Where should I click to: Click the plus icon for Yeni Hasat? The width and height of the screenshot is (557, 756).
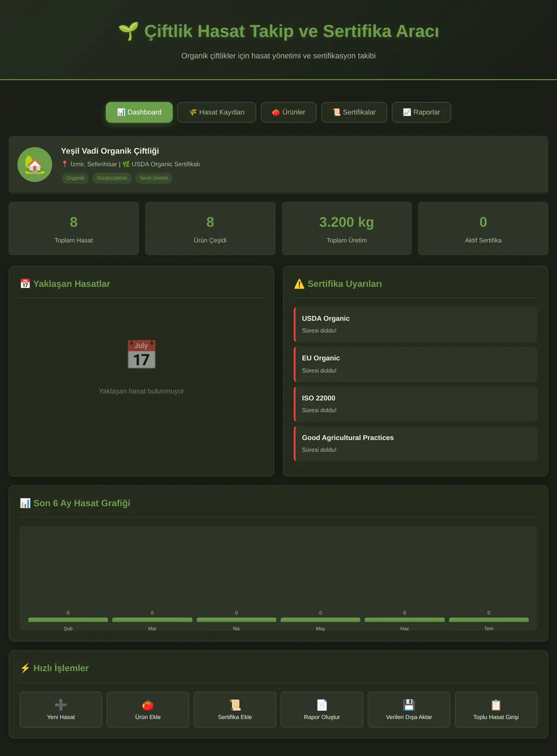click(61, 705)
